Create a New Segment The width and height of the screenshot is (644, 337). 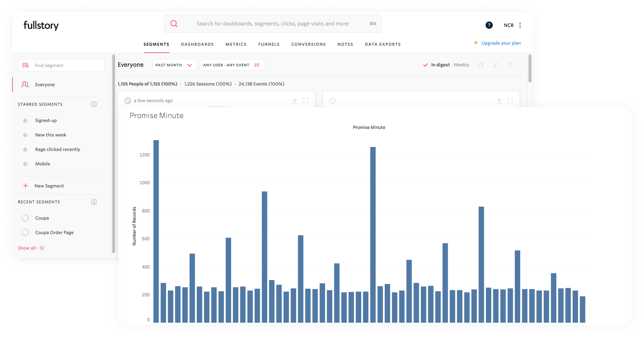(x=49, y=185)
